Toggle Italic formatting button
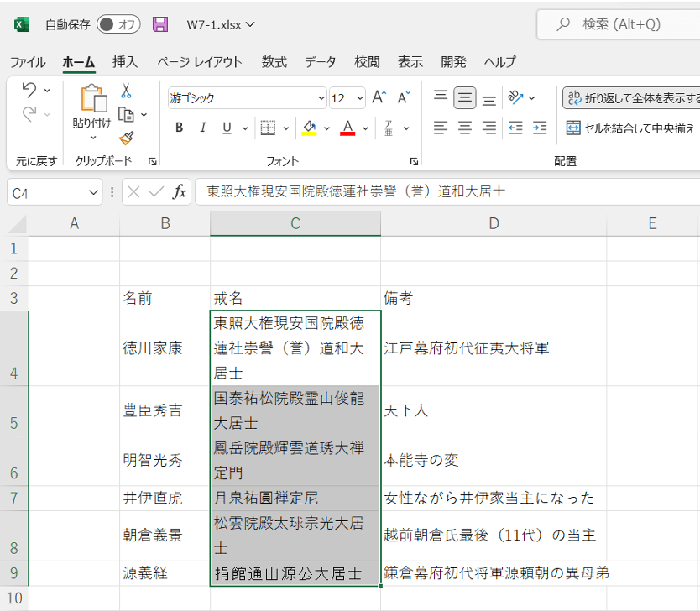The image size is (700, 611). (x=202, y=128)
